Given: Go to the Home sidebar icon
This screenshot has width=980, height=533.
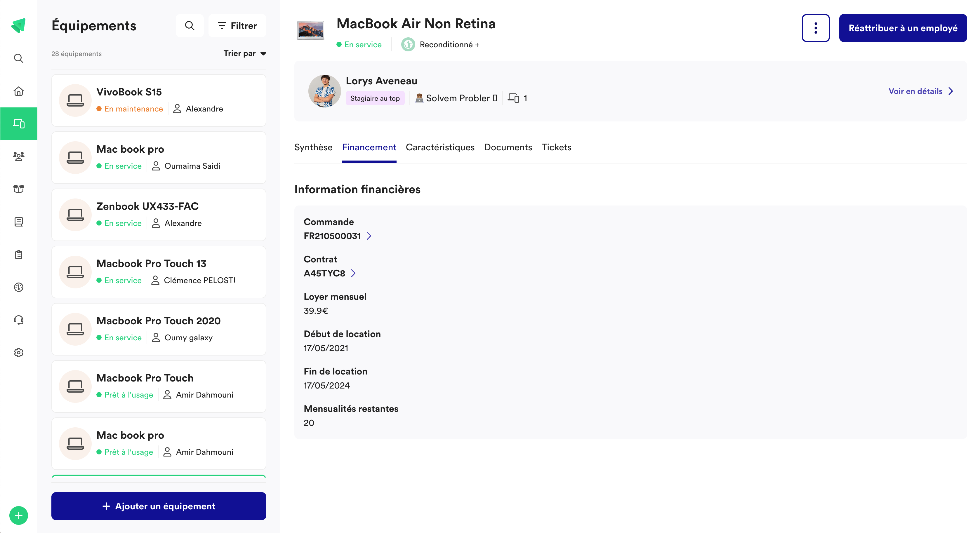Looking at the screenshot, I should click(19, 91).
